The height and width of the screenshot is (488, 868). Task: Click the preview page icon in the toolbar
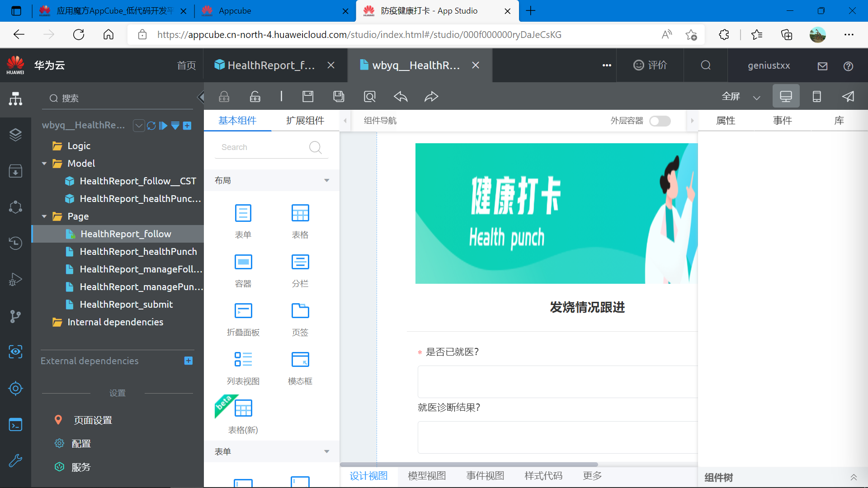pos(369,96)
